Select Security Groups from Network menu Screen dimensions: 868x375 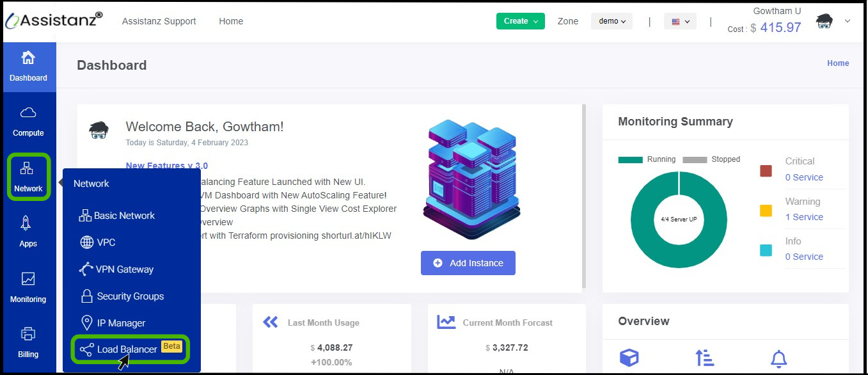(x=122, y=296)
